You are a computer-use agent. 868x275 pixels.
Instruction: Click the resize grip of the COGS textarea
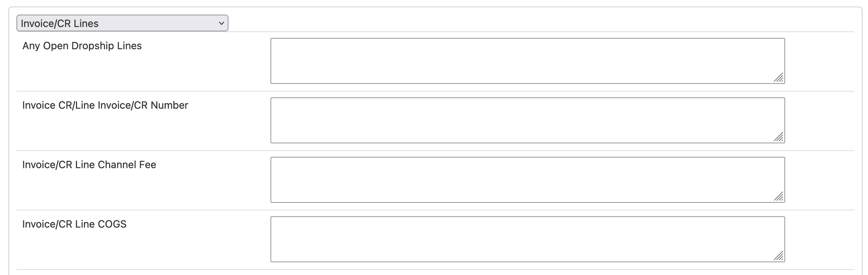click(x=779, y=256)
